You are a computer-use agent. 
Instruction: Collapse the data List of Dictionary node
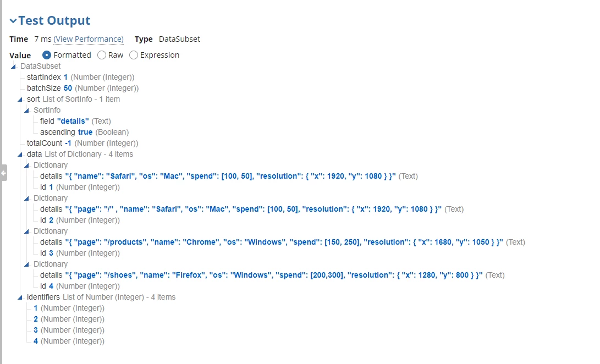click(x=20, y=155)
